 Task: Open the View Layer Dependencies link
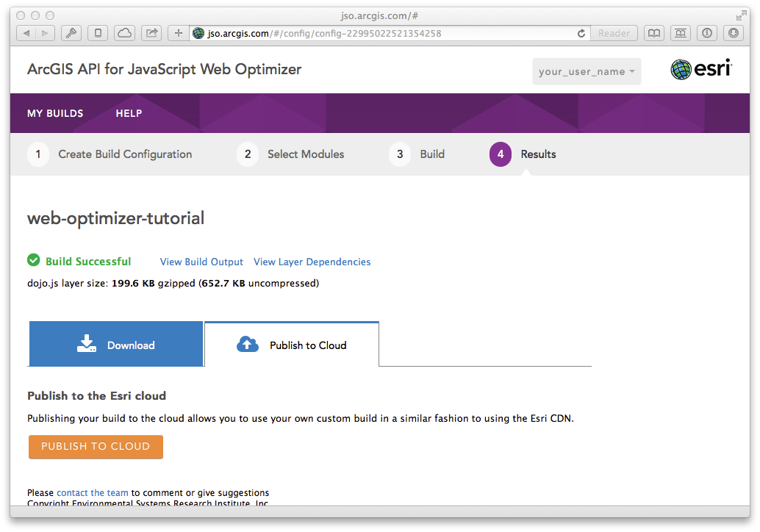(x=312, y=262)
